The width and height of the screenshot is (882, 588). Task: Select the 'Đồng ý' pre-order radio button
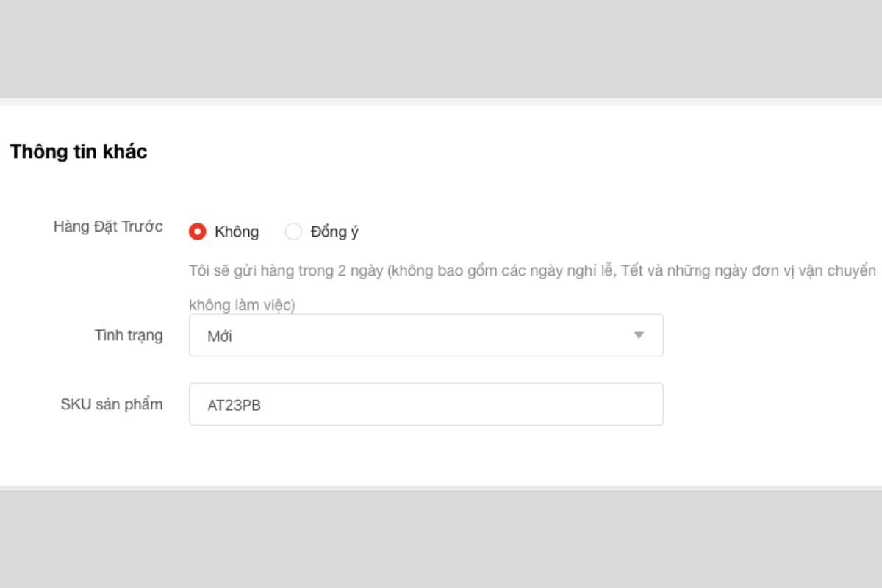[293, 232]
